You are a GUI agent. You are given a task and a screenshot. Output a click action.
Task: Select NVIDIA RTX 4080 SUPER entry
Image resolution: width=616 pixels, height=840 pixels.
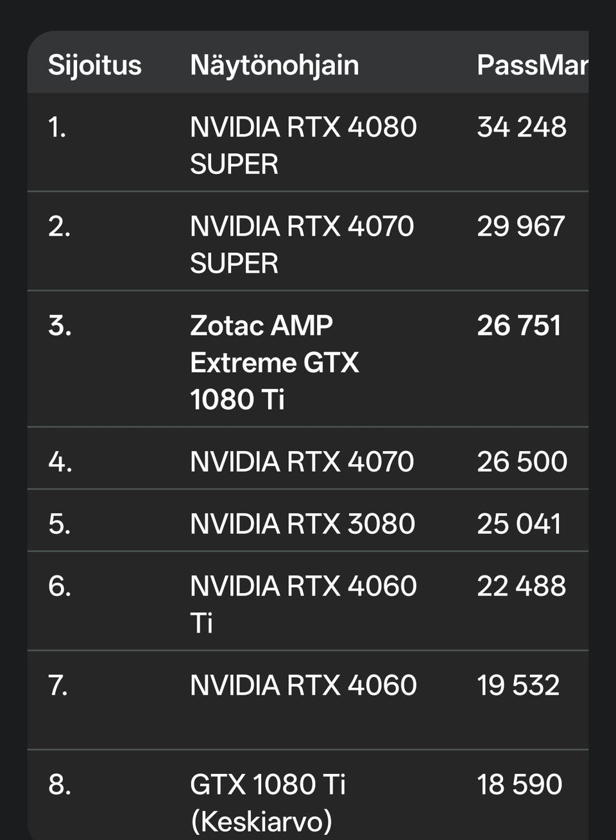(303, 145)
